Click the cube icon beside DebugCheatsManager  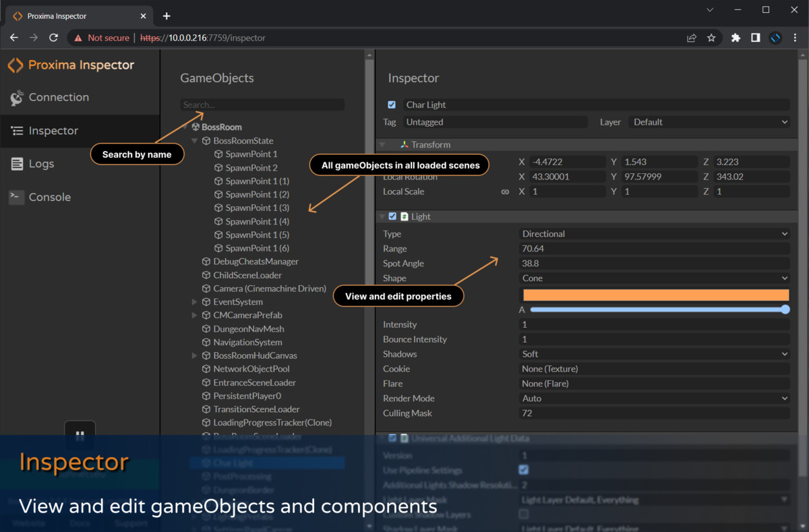[206, 262]
